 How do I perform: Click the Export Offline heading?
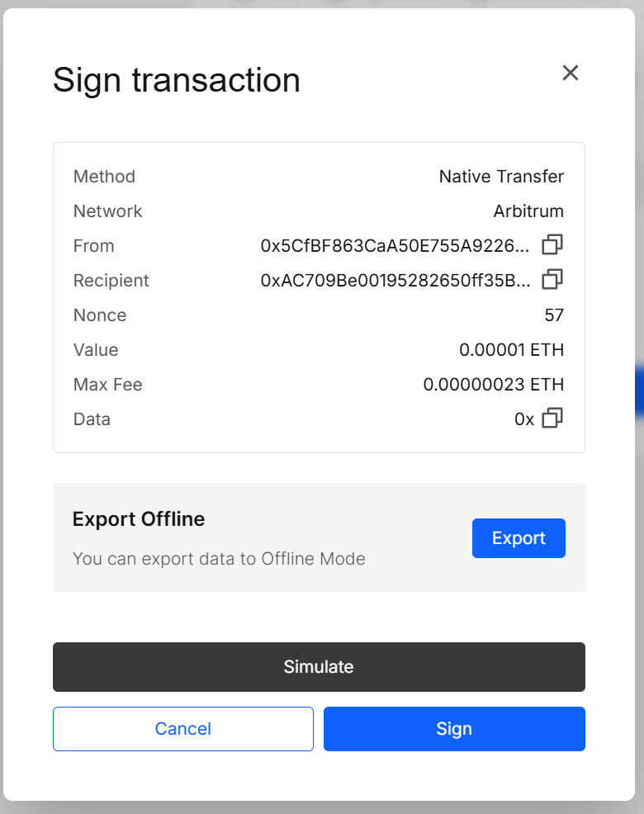(x=138, y=519)
